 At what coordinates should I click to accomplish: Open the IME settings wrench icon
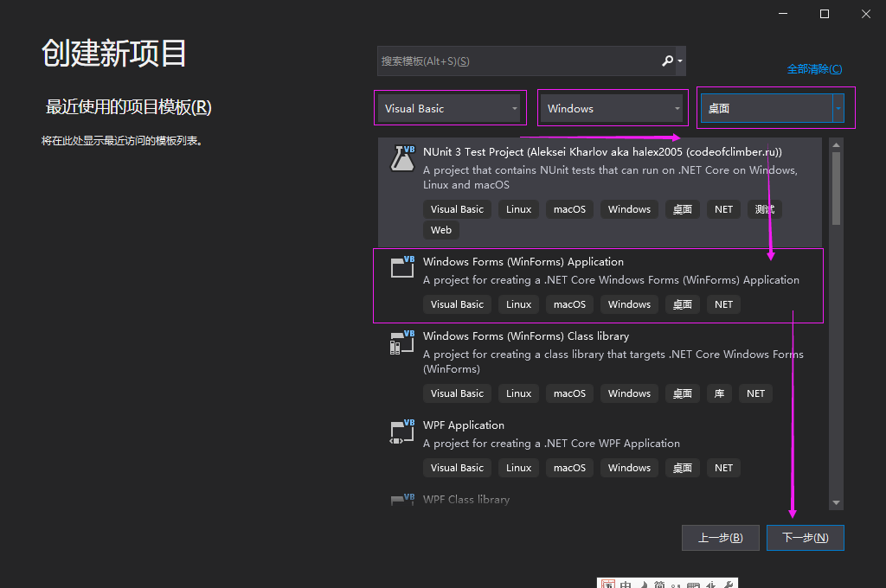pyautogui.click(x=730, y=585)
